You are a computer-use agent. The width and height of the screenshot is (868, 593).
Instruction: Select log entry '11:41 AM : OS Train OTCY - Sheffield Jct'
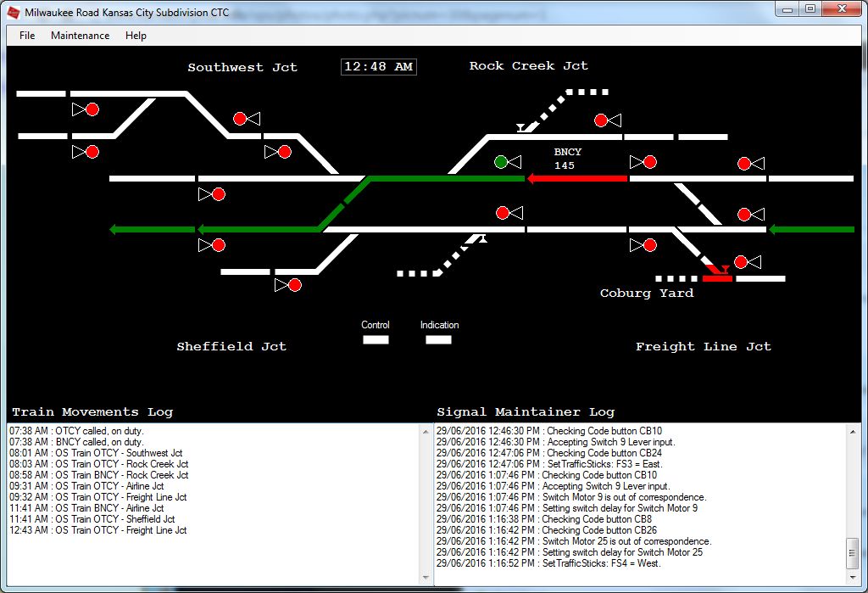point(92,519)
